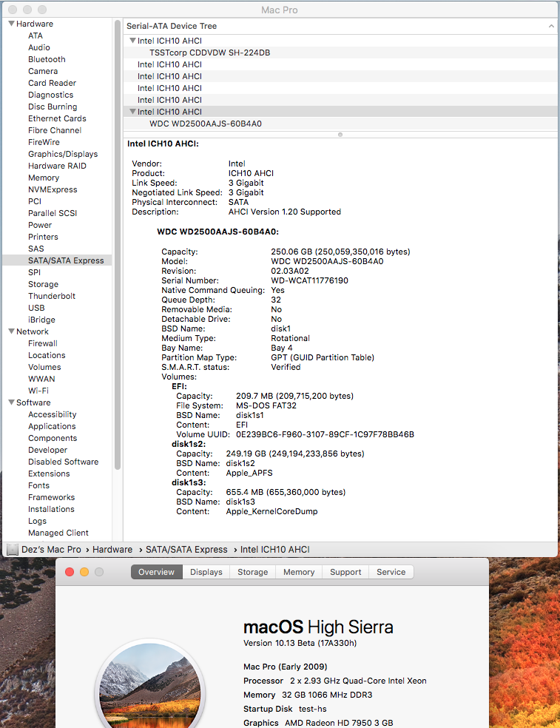Open Power in the sidebar

[40, 225]
